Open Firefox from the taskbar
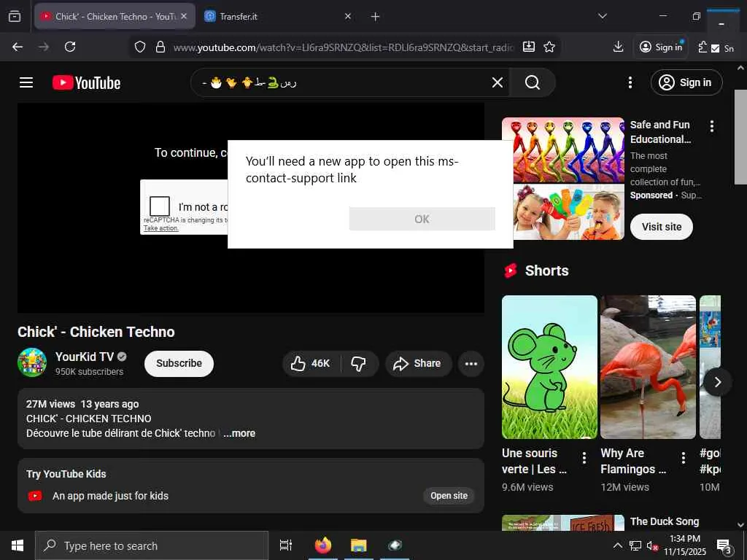This screenshot has width=747, height=560. [323, 545]
